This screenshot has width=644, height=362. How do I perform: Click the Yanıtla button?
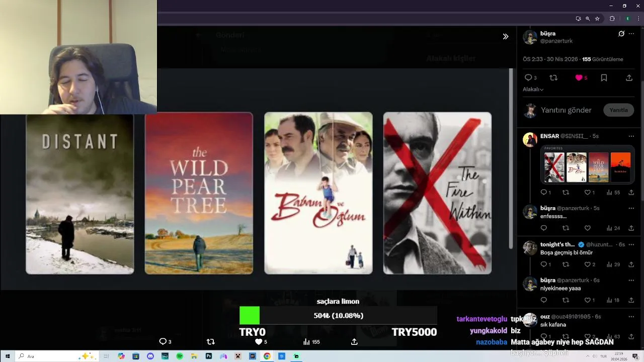tap(618, 110)
